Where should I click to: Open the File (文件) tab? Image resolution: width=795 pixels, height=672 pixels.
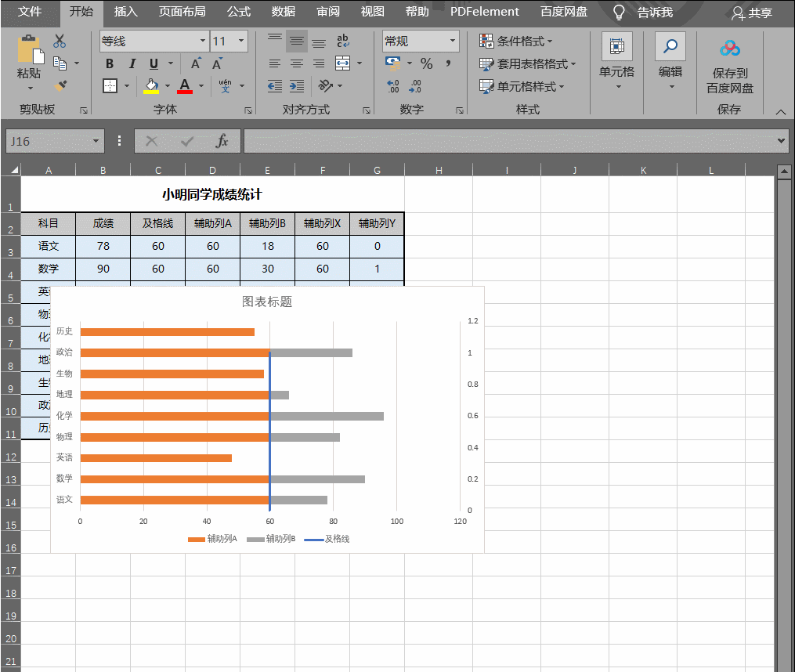pyautogui.click(x=30, y=12)
